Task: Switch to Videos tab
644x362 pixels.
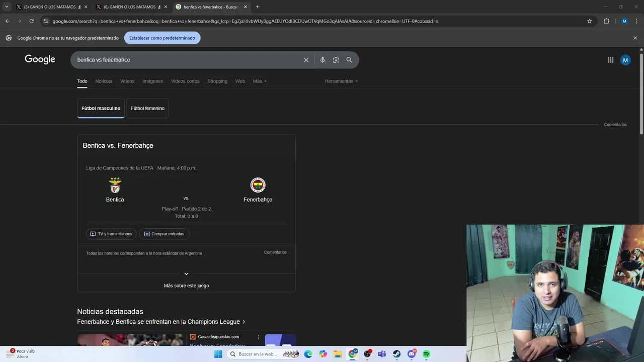Action: 127,81
